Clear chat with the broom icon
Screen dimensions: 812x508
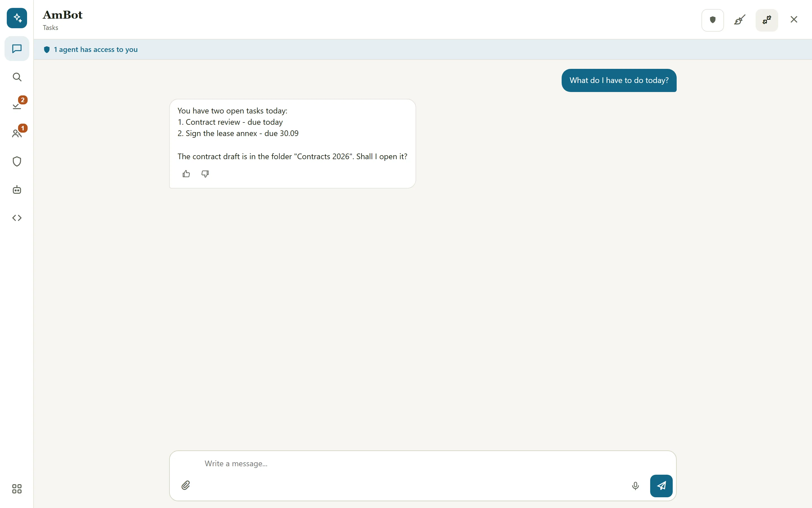point(740,20)
